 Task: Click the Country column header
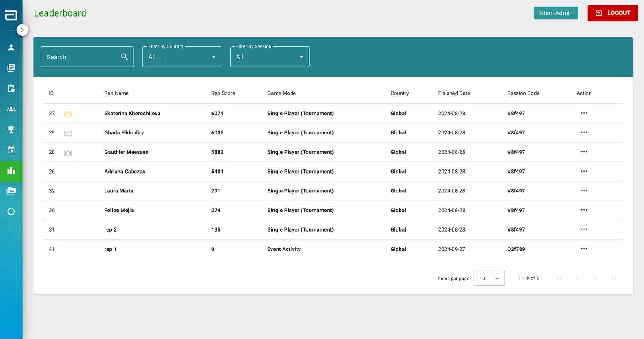click(x=399, y=93)
